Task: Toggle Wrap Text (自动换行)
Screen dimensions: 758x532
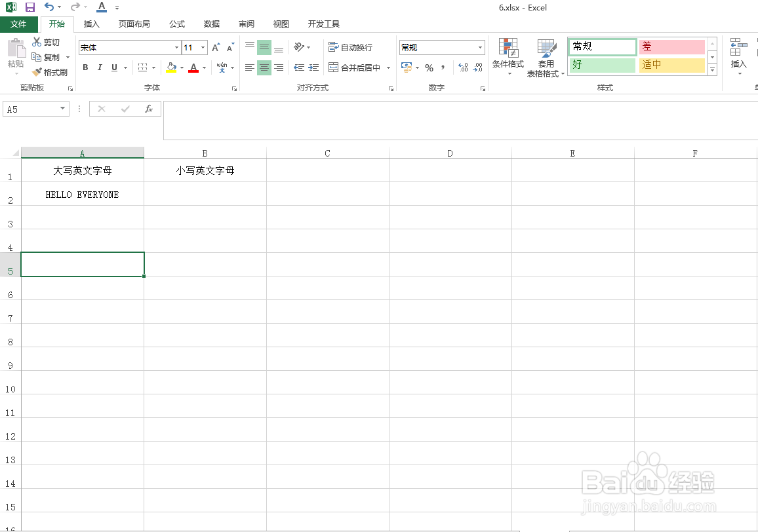Action: [351, 47]
